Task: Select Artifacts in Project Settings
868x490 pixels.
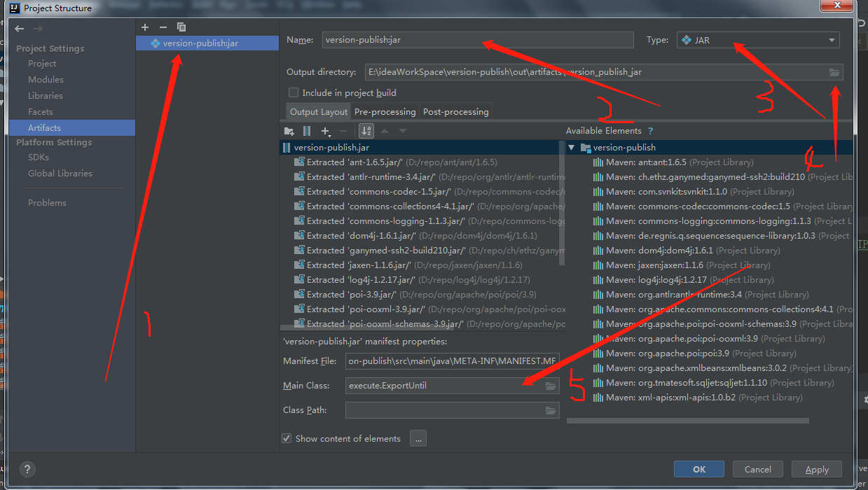Action: tap(72, 128)
